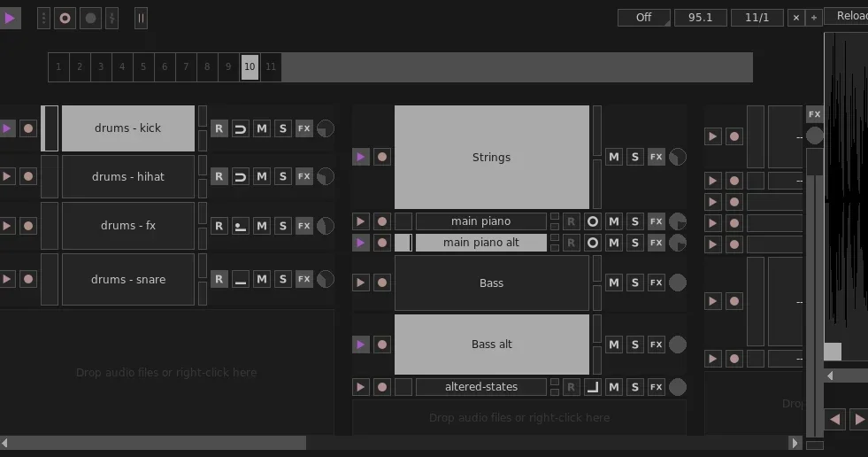868x457 pixels.
Task: Click the play icon for Bass alt
Action: 360,345
